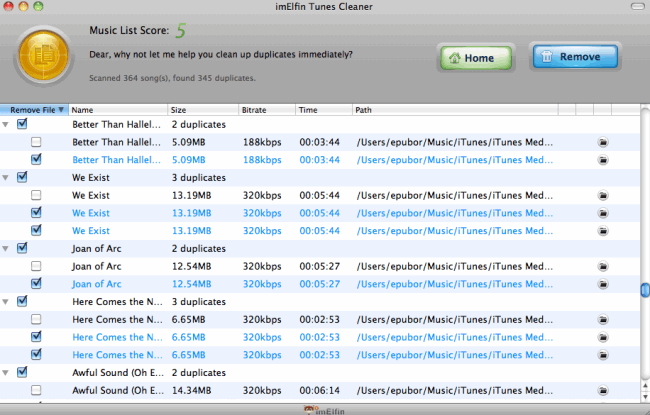650x415 pixels.
Task: Open folder for second blue Here Comes the N row
Action: point(603,355)
